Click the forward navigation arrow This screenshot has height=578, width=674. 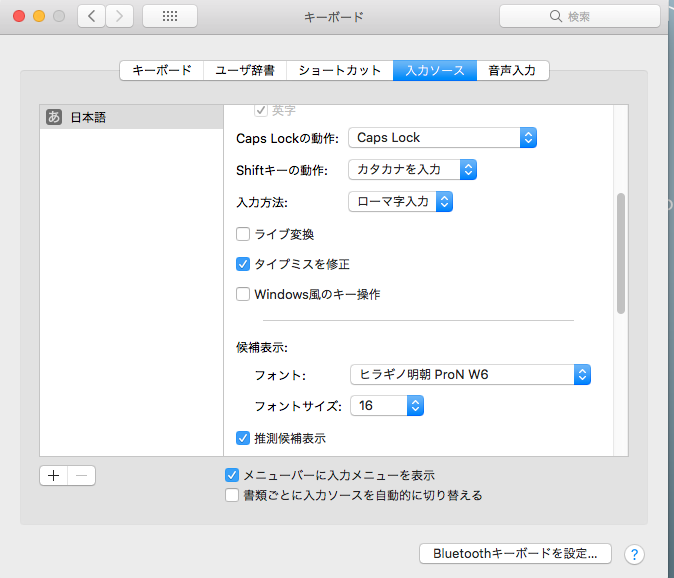(119, 16)
